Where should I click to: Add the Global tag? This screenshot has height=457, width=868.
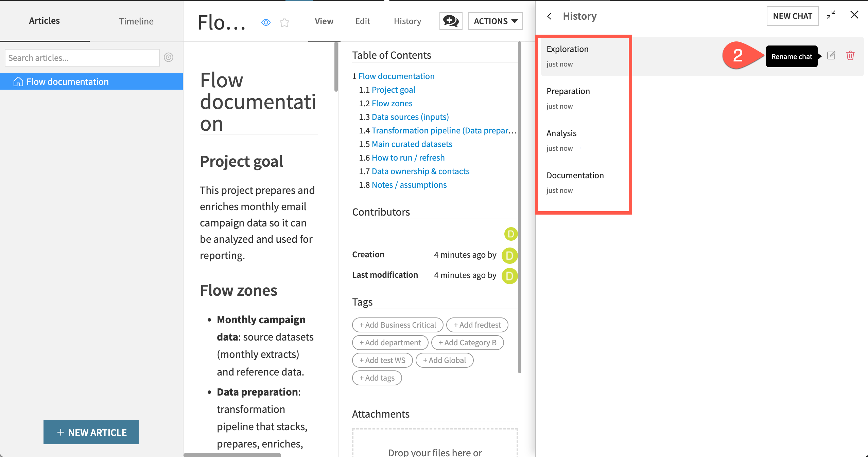point(445,360)
